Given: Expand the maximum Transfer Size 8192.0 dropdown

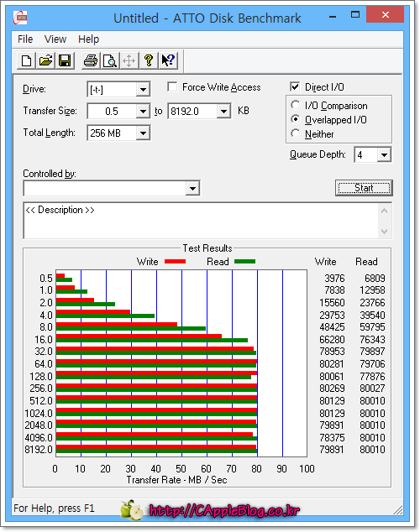Looking at the screenshot, I should (223, 112).
